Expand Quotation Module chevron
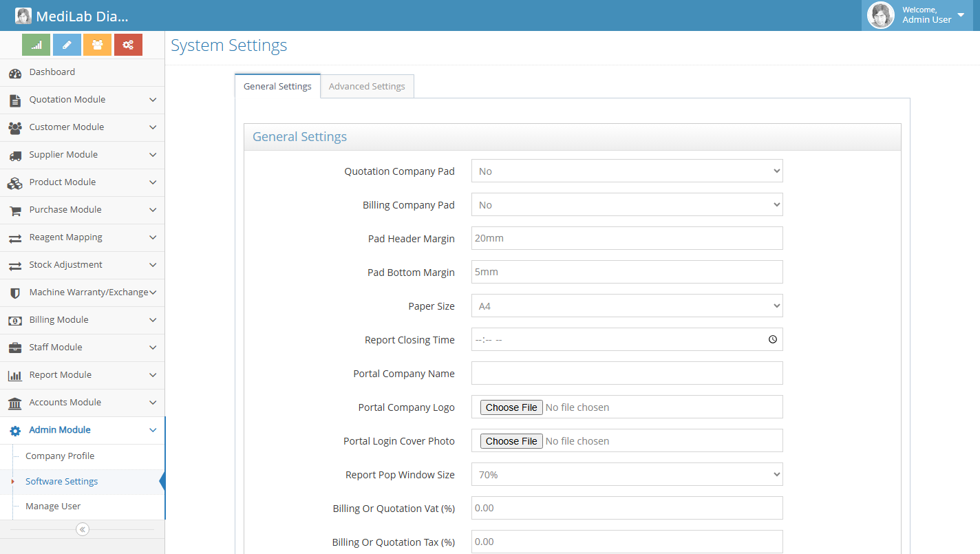This screenshot has height=554, width=980. [x=153, y=100]
